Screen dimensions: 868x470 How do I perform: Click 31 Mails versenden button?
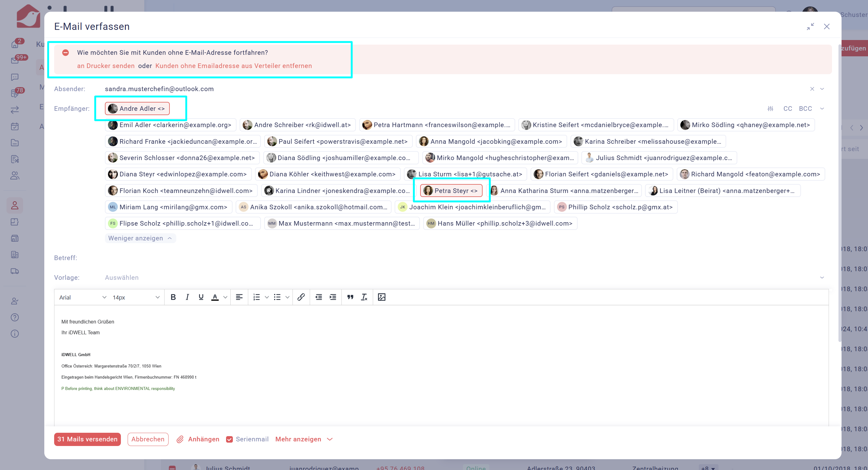click(87, 439)
